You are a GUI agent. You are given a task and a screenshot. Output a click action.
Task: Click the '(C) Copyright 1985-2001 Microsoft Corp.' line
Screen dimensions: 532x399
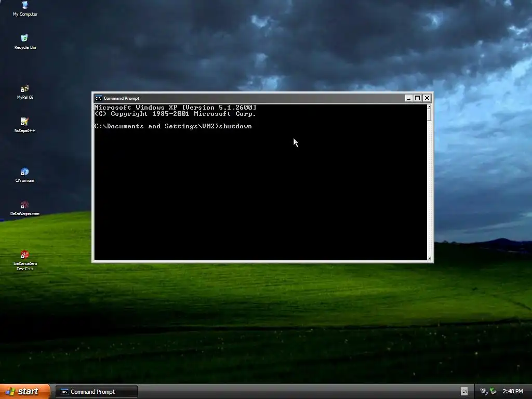pos(175,114)
